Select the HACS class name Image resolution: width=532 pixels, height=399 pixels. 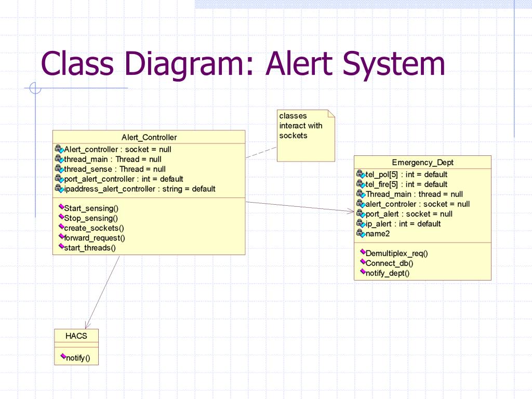pyautogui.click(x=76, y=336)
